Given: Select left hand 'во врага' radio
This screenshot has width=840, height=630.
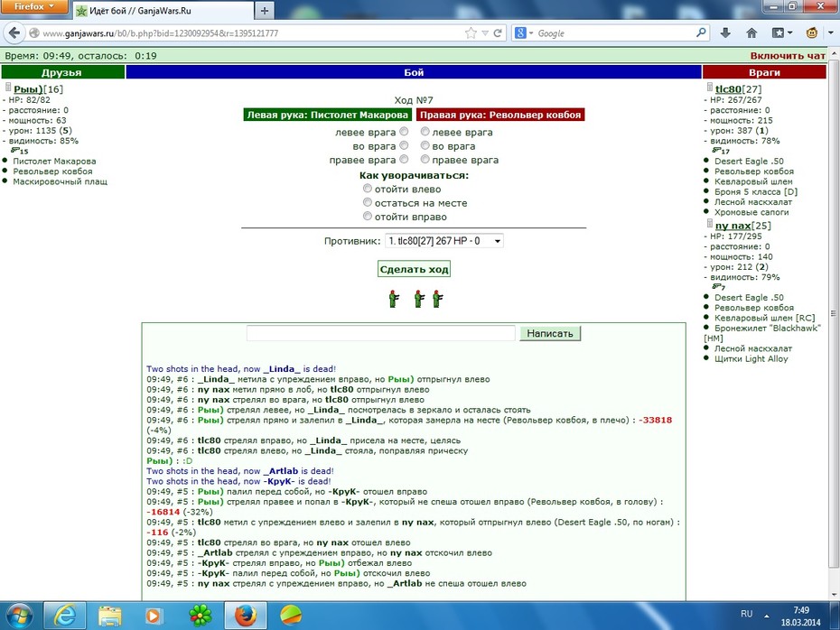Looking at the screenshot, I should 404,145.
